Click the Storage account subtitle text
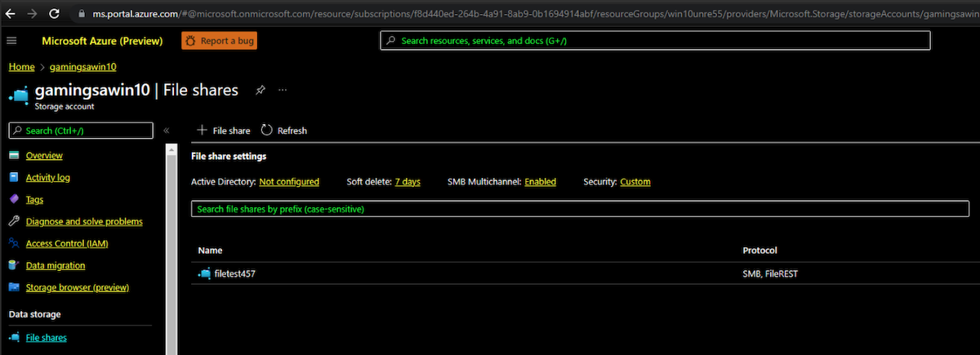Image resolution: width=980 pixels, height=355 pixels. coord(65,105)
